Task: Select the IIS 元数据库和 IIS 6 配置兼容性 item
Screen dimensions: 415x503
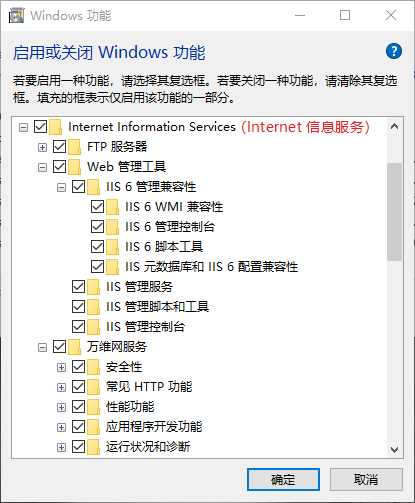Action: click(211, 267)
